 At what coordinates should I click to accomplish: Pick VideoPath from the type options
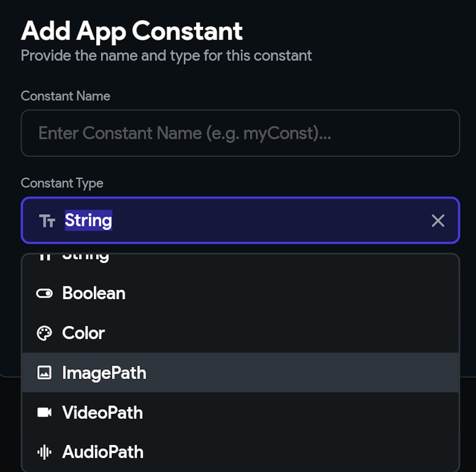[102, 413]
